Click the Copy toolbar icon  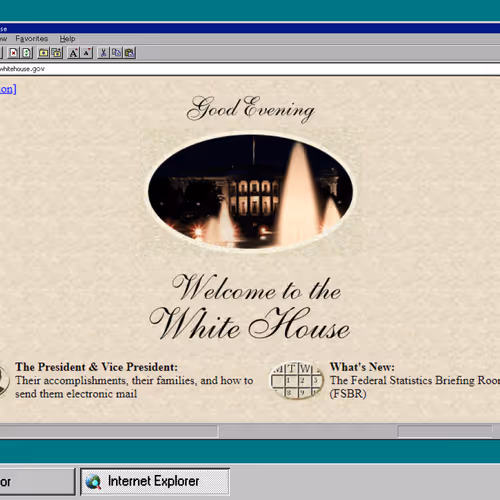(x=116, y=53)
